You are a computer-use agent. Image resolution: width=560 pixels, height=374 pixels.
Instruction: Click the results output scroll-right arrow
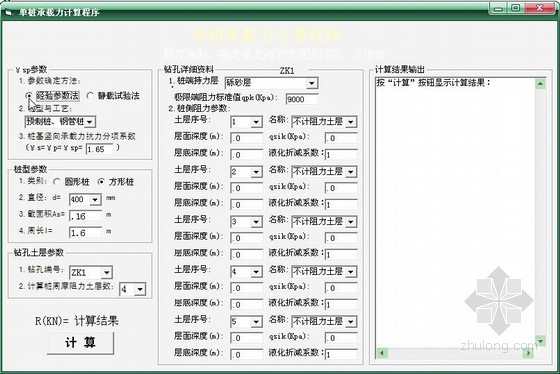tap(528, 353)
